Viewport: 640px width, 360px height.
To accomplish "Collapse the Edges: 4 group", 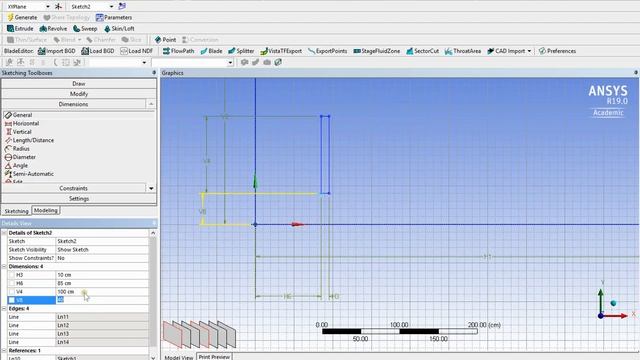I will 4,309.
